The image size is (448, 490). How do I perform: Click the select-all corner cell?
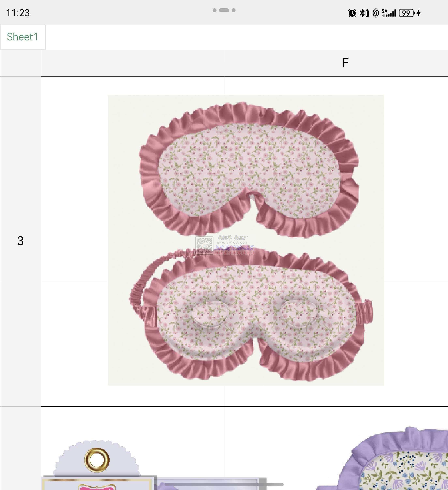point(20,63)
